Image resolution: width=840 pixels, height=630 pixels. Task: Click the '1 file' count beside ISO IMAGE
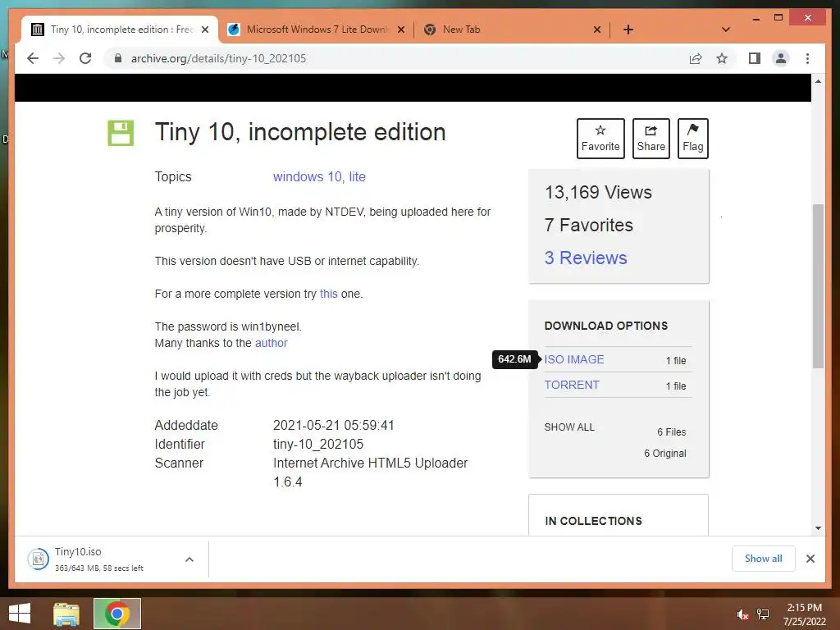[676, 361]
